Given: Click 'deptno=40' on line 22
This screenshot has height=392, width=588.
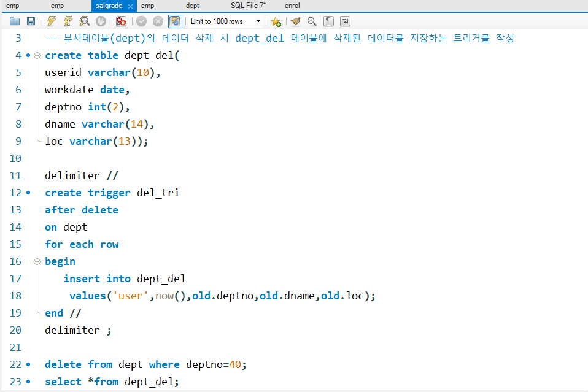Looking at the screenshot, I should [x=214, y=364].
